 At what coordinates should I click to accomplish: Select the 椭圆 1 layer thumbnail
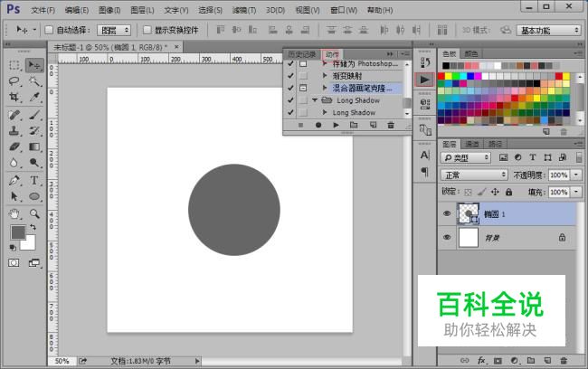pyautogui.click(x=469, y=213)
